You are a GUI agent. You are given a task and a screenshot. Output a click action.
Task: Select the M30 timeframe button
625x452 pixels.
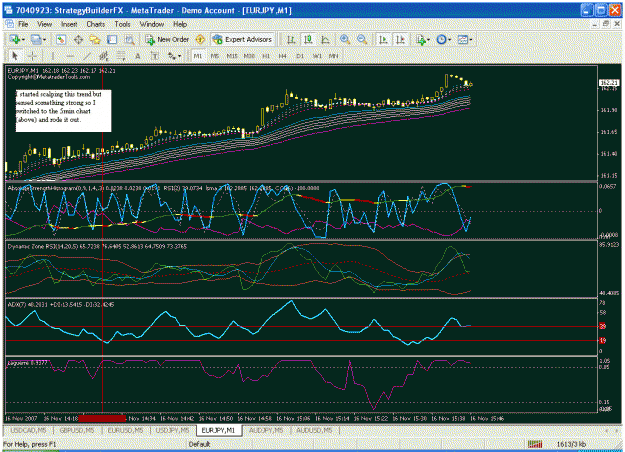pyautogui.click(x=249, y=56)
